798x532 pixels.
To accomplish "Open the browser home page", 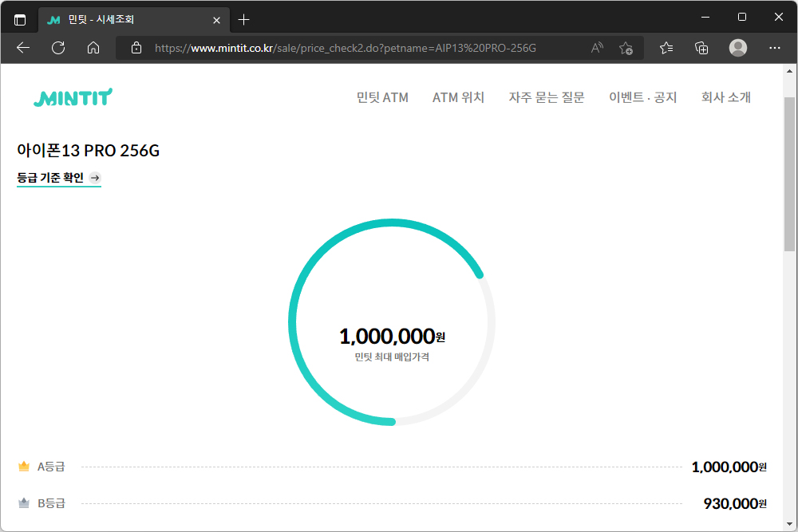I will [93, 48].
